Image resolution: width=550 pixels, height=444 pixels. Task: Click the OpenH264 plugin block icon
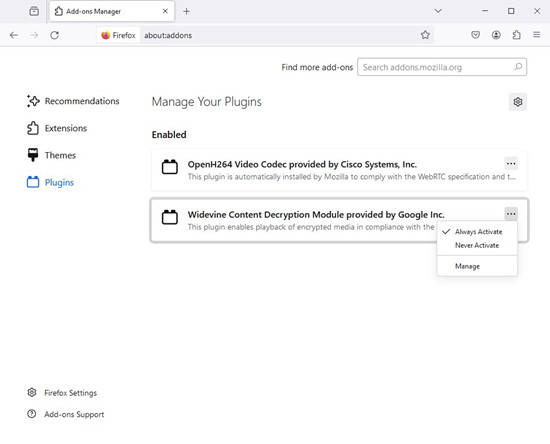[x=169, y=167]
